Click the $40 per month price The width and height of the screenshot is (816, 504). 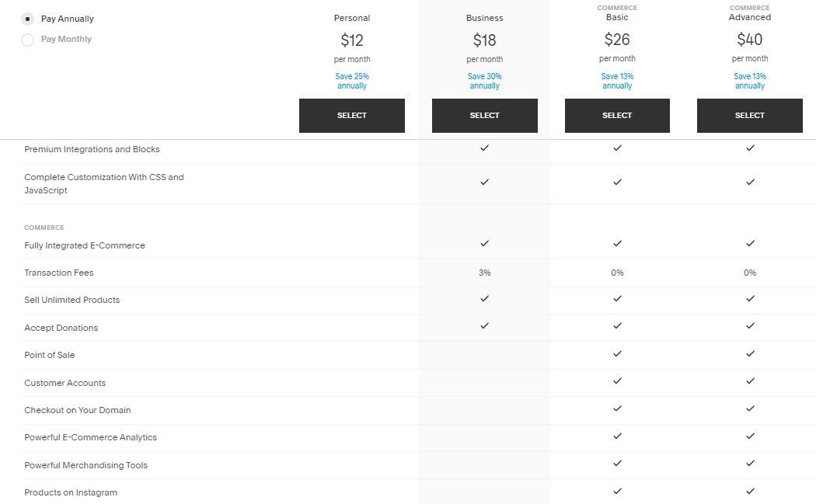pyautogui.click(x=749, y=39)
